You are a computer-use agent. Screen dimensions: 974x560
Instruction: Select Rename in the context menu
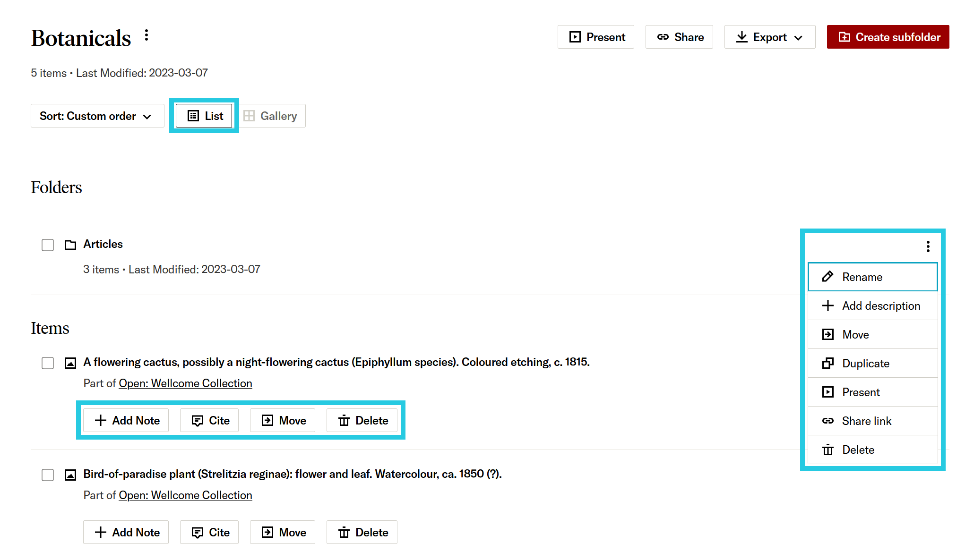point(862,277)
